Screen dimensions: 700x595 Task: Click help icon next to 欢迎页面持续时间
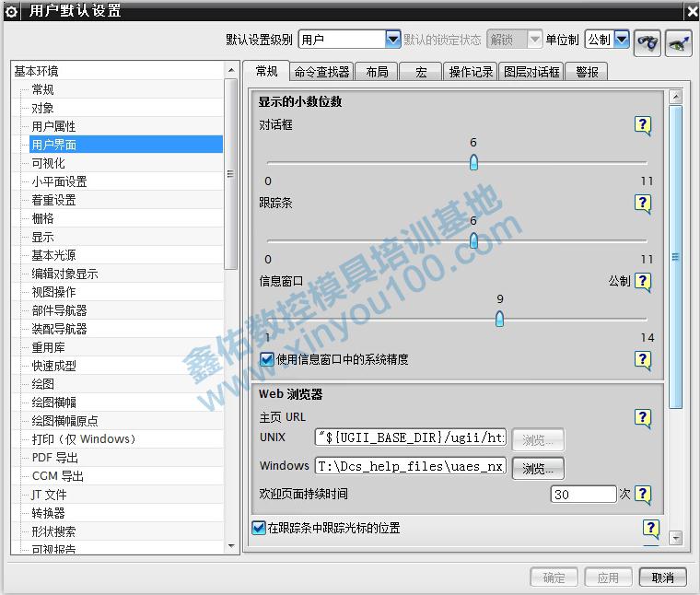coord(643,495)
